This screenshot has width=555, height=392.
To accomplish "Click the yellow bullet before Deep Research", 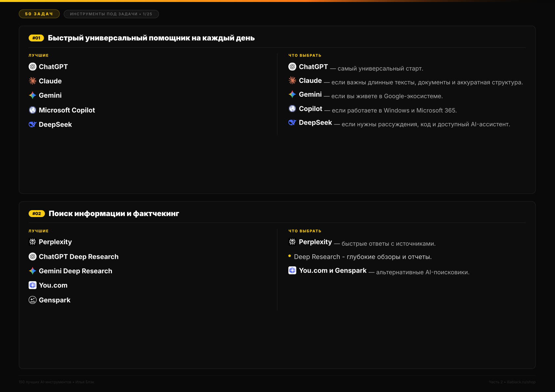I will 290,256.
